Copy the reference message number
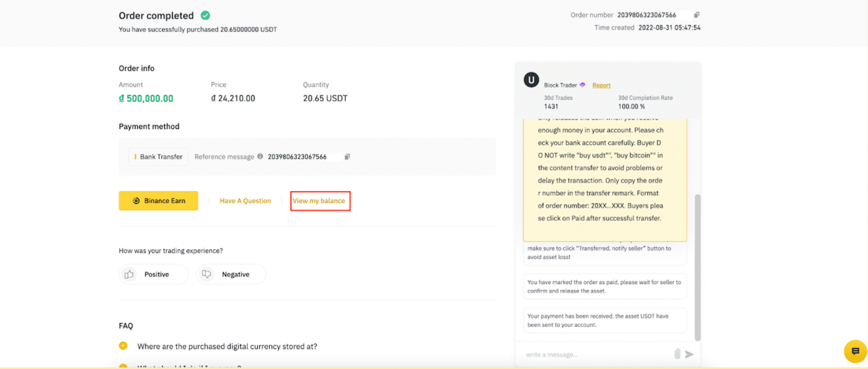The image size is (868, 369). [x=347, y=157]
